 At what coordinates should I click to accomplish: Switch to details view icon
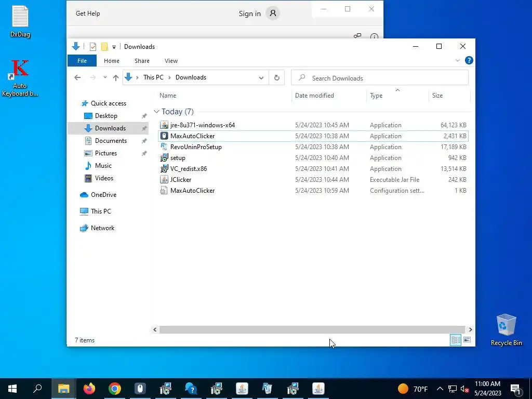pos(456,340)
